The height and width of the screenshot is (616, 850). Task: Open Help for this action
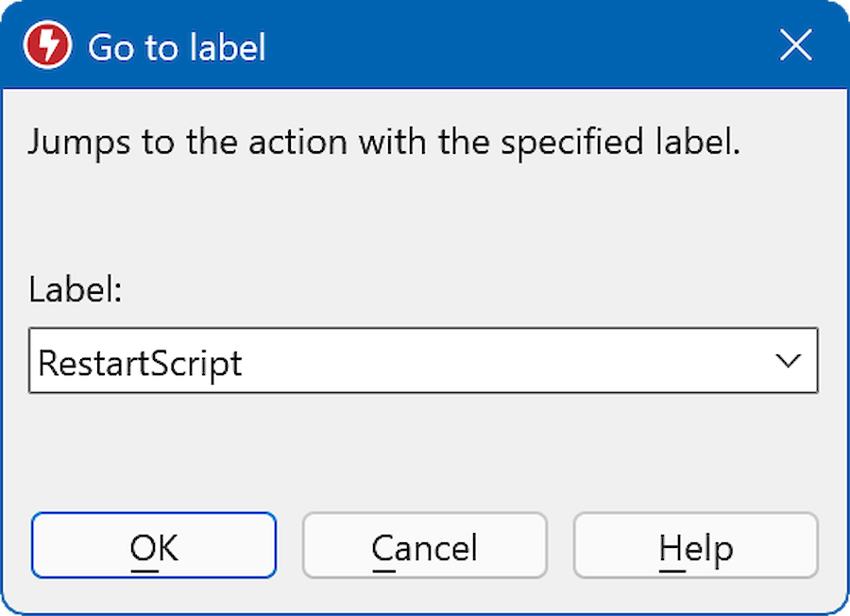(695, 545)
